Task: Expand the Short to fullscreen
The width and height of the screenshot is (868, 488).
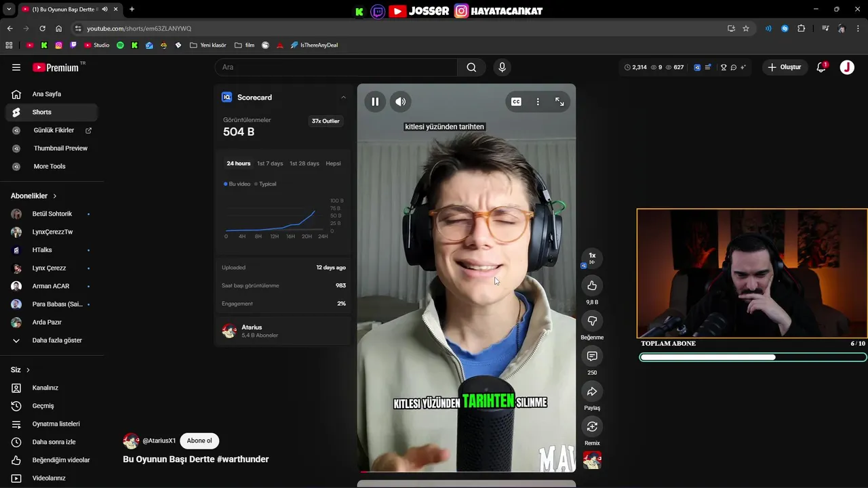Action: point(559,102)
